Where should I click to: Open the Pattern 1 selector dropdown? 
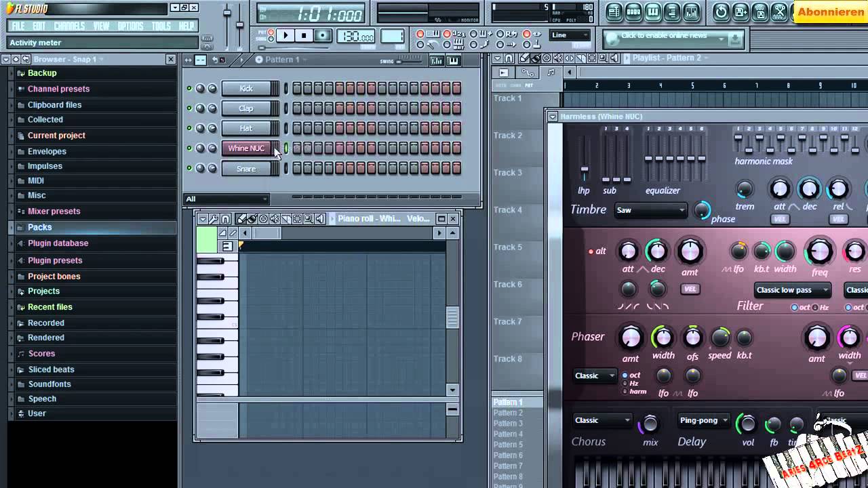tap(282, 60)
